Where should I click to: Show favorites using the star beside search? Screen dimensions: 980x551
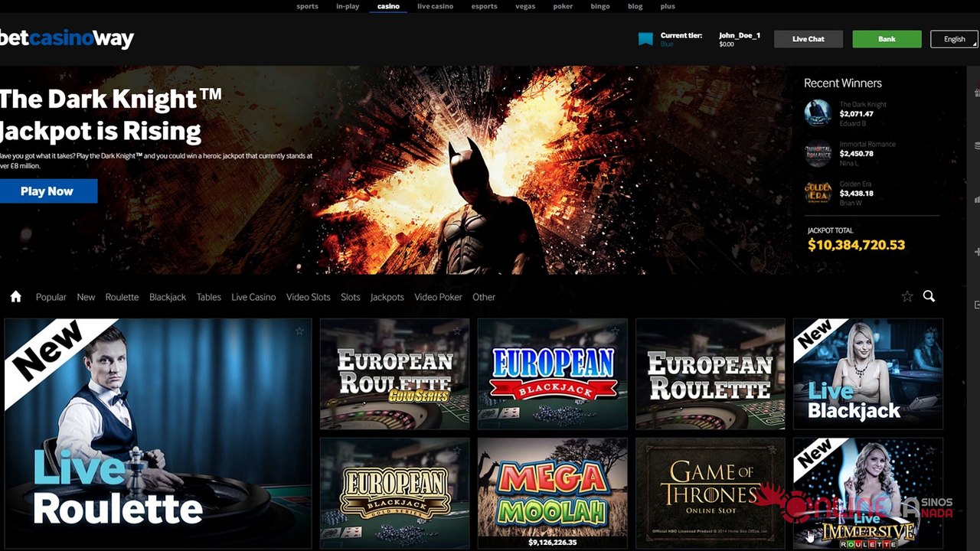907,296
